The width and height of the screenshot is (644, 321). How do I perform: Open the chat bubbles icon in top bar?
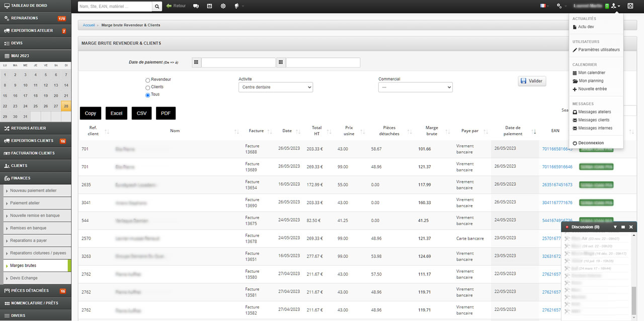coord(196,6)
